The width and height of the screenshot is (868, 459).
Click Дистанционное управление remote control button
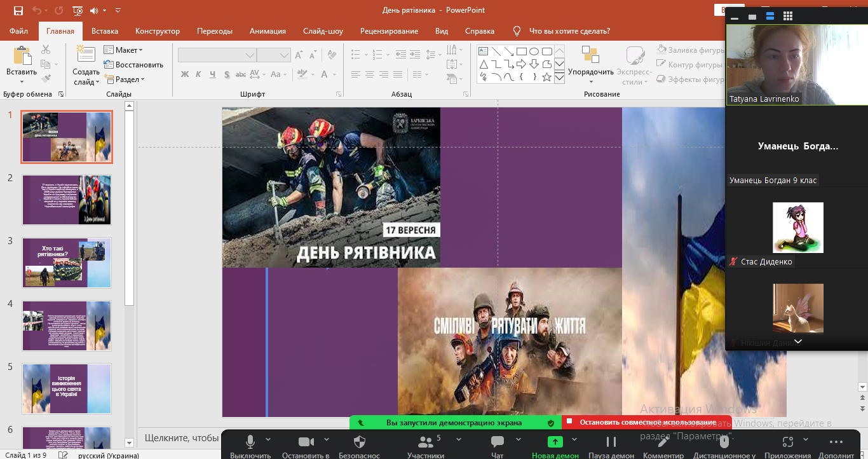pos(724,446)
